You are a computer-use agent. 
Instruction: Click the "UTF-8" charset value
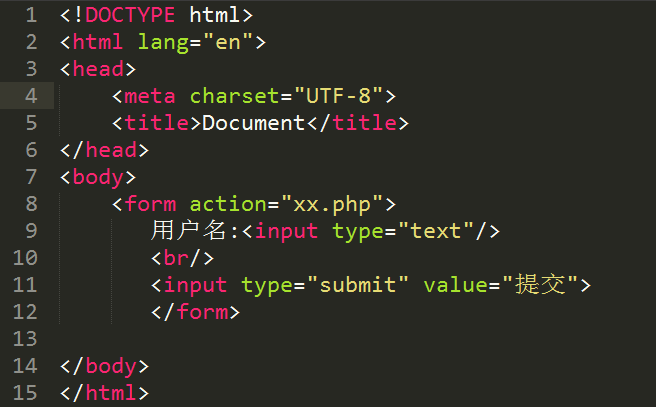338,96
